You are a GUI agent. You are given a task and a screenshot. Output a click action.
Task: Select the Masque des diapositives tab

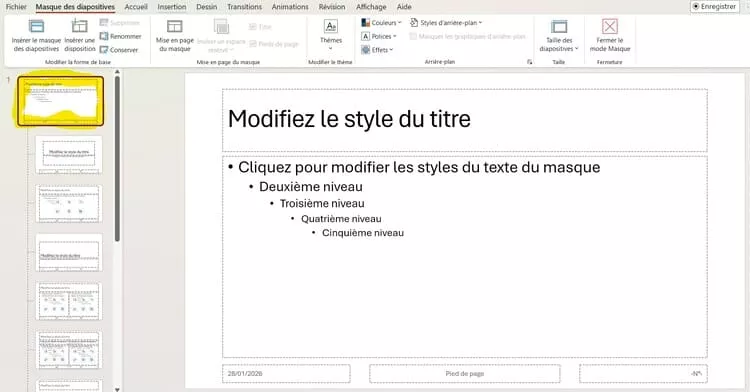[x=76, y=7]
